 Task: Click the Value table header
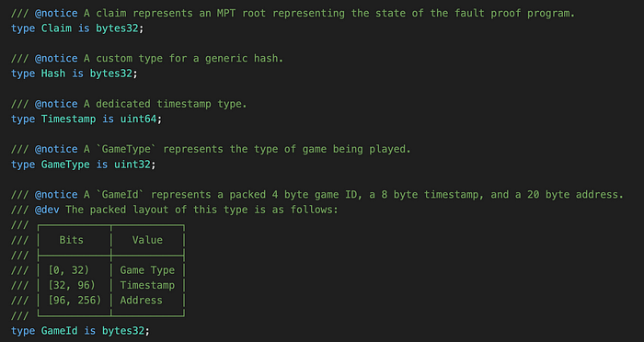pyautogui.click(x=147, y=240)
